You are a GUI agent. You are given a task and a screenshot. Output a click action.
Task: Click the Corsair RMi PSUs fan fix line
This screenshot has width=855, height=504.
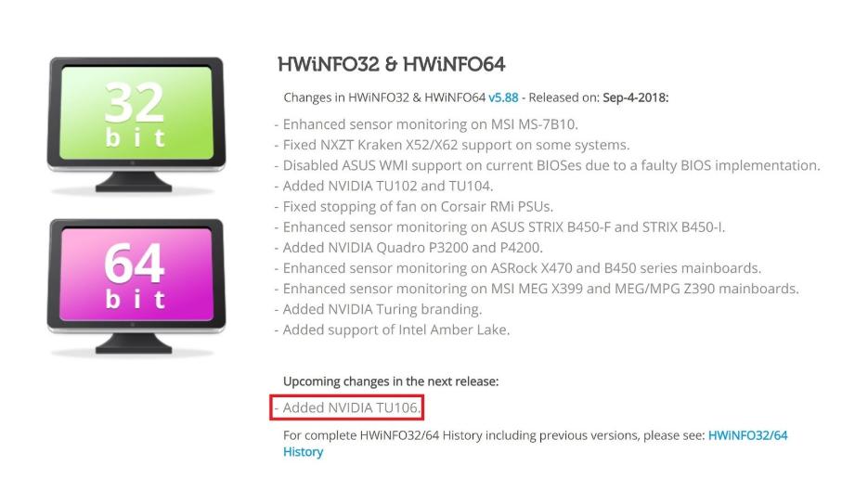pos(413,207)
